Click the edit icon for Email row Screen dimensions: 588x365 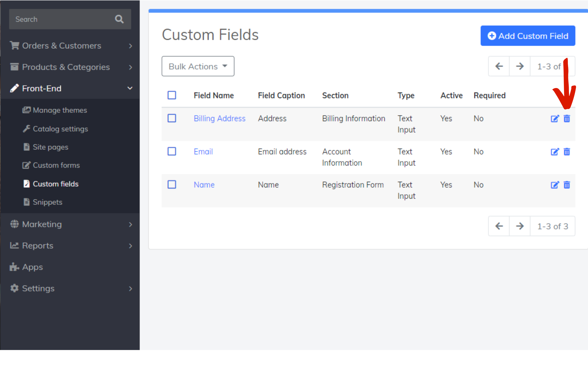[555, 152]
